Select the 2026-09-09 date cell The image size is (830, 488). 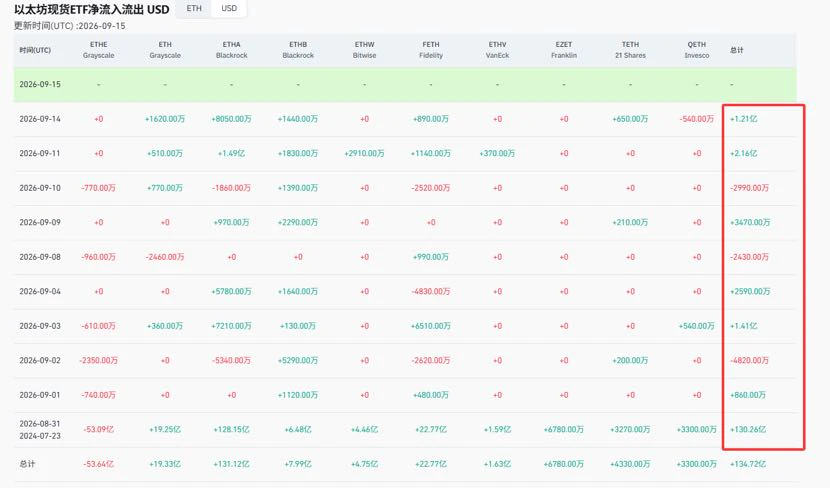40,222
